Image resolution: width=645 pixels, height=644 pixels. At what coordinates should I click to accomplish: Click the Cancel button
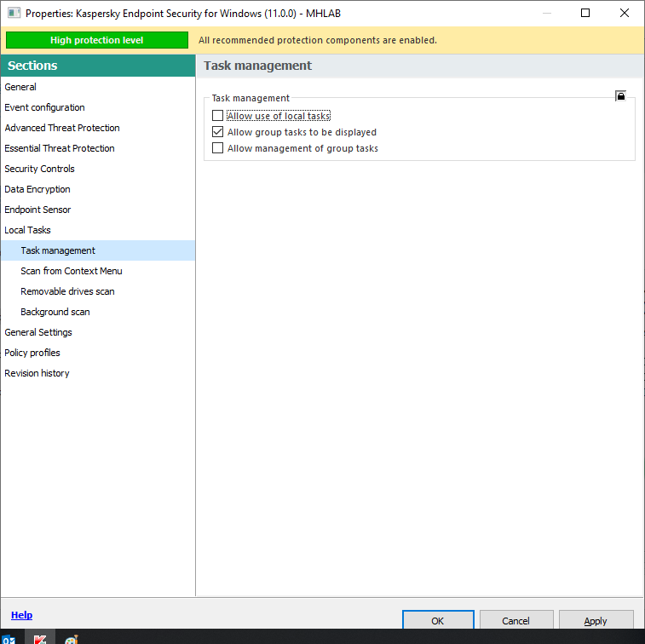[515, 620]
